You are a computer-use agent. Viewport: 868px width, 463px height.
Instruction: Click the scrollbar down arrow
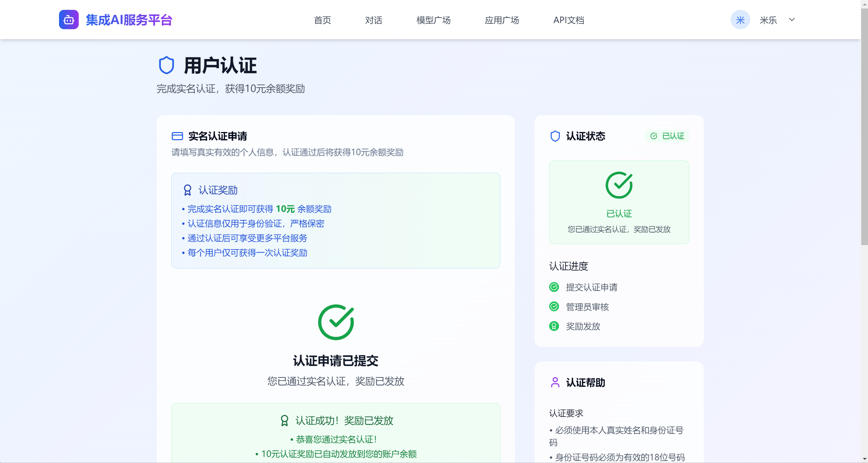(x=864, y=460)
